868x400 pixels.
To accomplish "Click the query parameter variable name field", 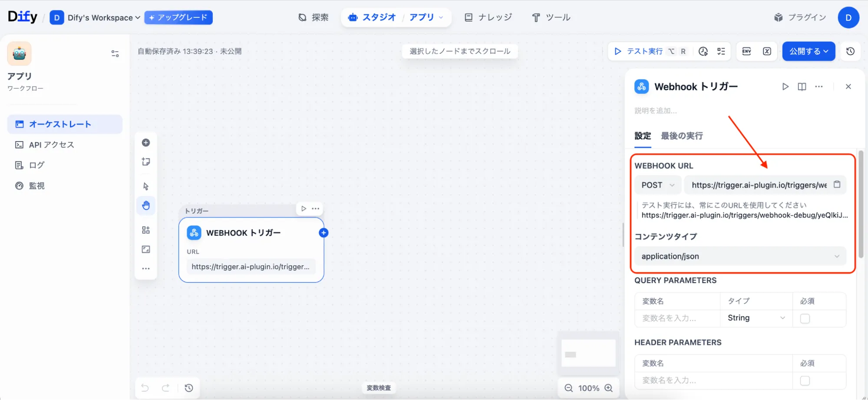I will pos(677,318).
